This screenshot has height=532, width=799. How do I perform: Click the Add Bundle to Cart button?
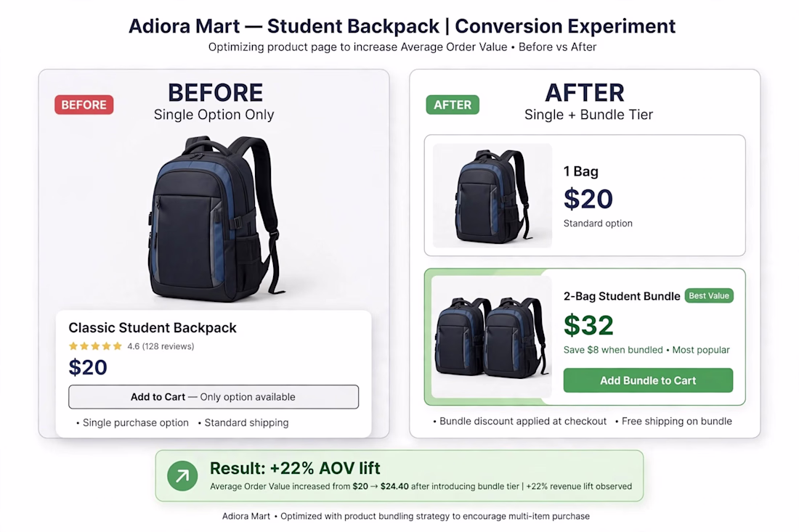[648, 380]
